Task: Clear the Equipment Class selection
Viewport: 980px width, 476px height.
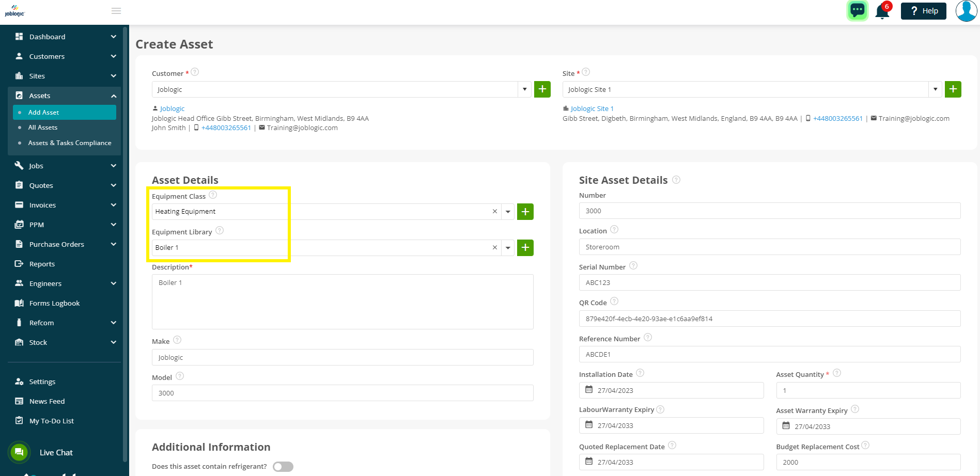Action: point(495,212)
